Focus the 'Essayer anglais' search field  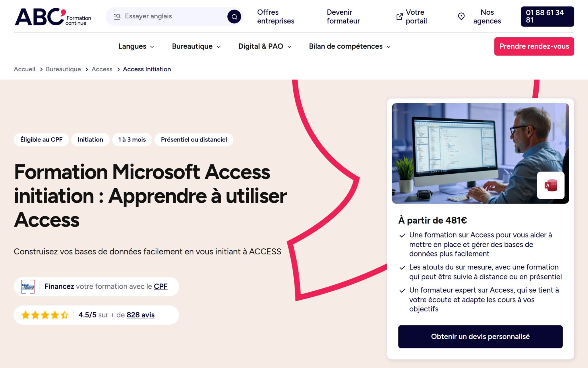point(174,16)
